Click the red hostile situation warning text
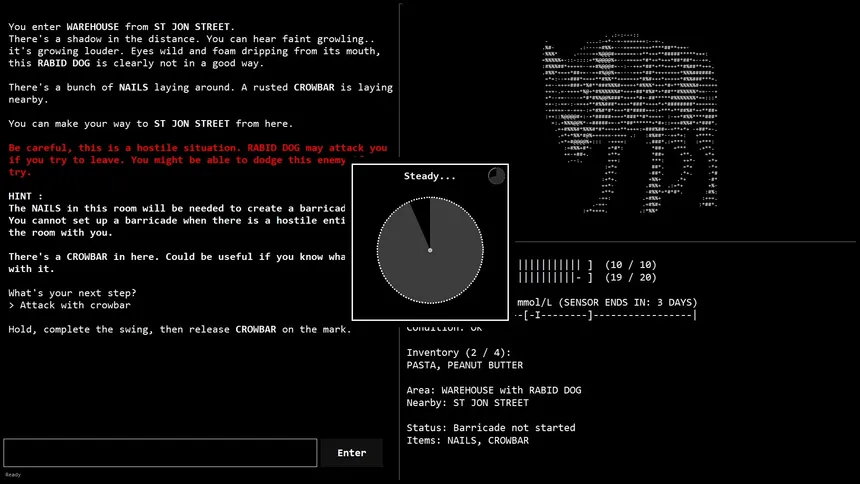The height and width of the screenshot is (484, 860). [198, 160]
